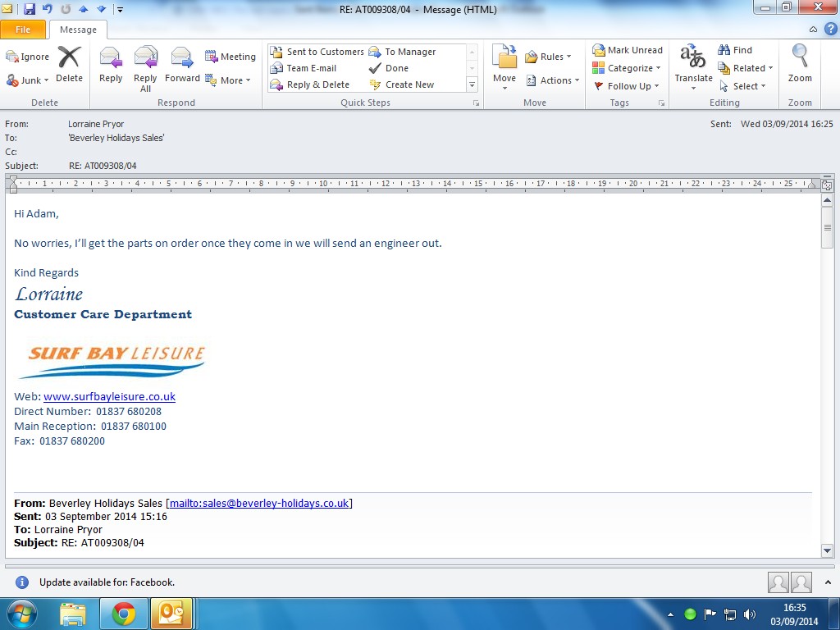Run the Sent to Customers quick step

(x=317, y=52)
